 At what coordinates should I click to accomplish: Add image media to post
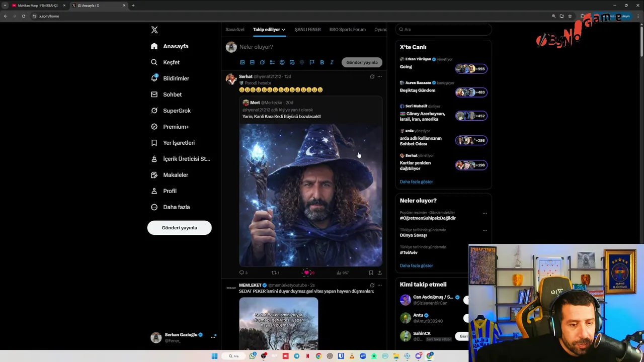tap(242, 62)
